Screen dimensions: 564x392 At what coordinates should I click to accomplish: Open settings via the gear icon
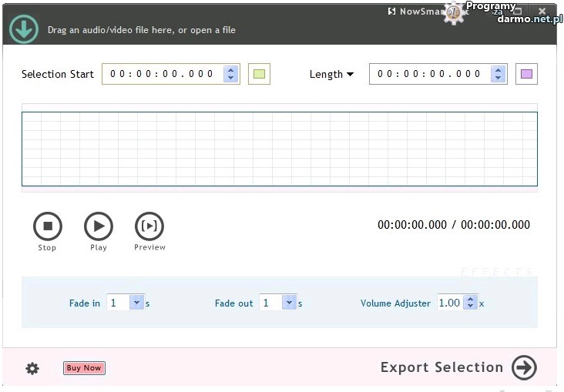(x=32, y=368)
